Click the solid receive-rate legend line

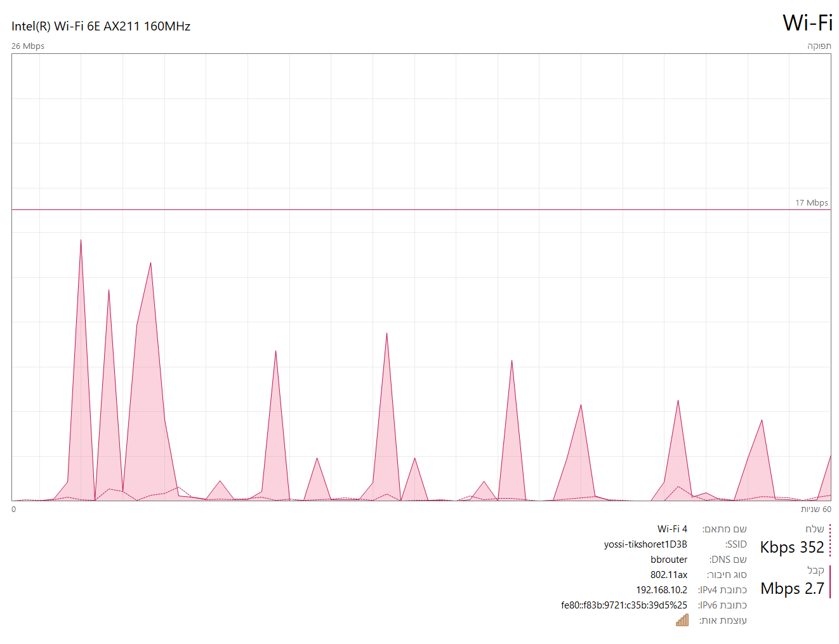(x=829, y=581)
